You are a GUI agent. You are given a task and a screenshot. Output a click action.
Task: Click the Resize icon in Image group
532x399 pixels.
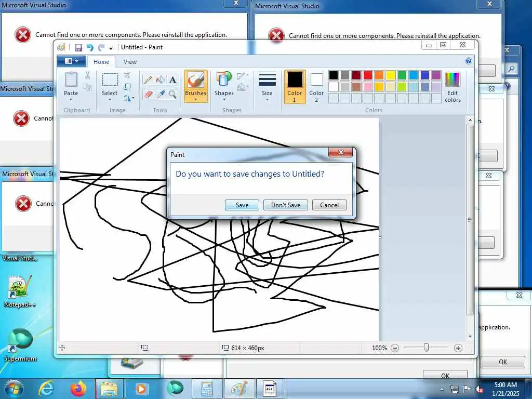tap(127, 87)
